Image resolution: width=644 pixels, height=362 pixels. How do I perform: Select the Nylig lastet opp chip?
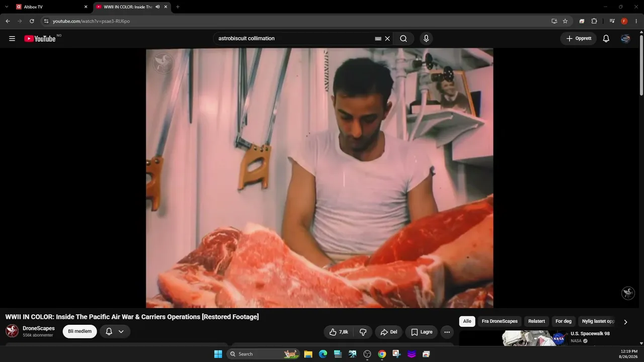coord(598,321)
